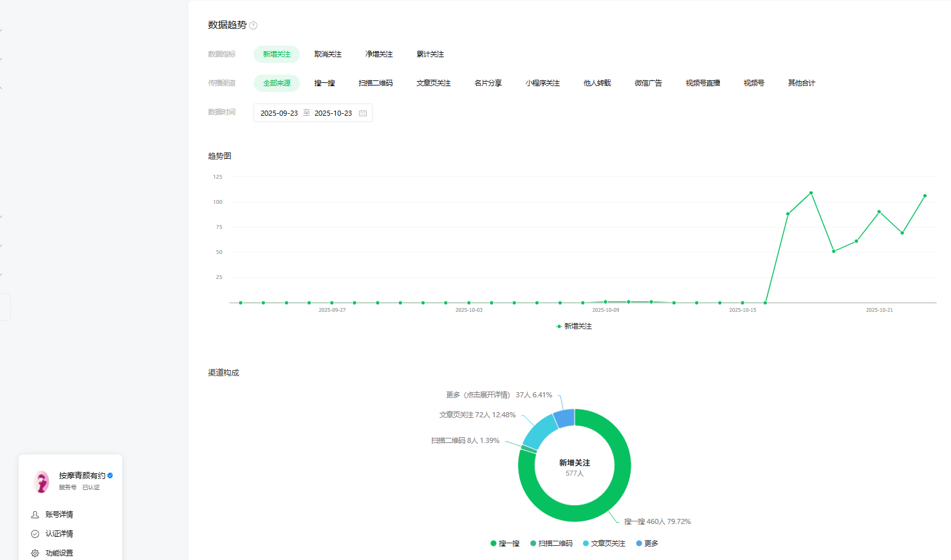Screen dimensions: 951x560
Task: Toggle 文章页关注 in the donut legend
Action: (x=604, y=544)
